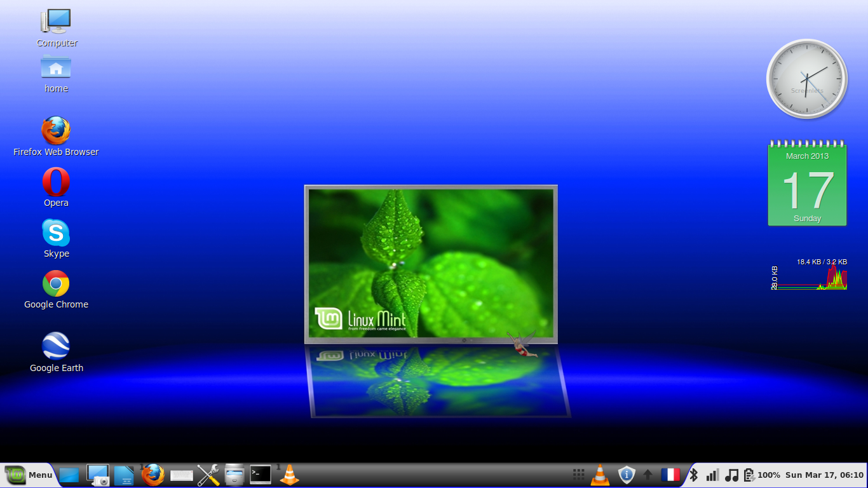Click the panel clock 'Sun Mar 17, 06:10'
Screen dimensions: 868x488
tap(825, 475)
